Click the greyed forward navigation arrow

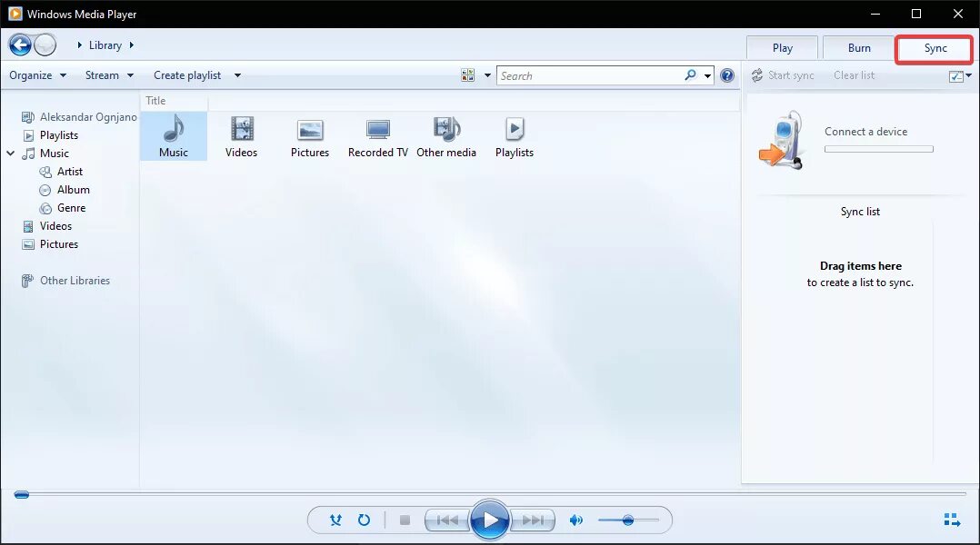[45, 45]
